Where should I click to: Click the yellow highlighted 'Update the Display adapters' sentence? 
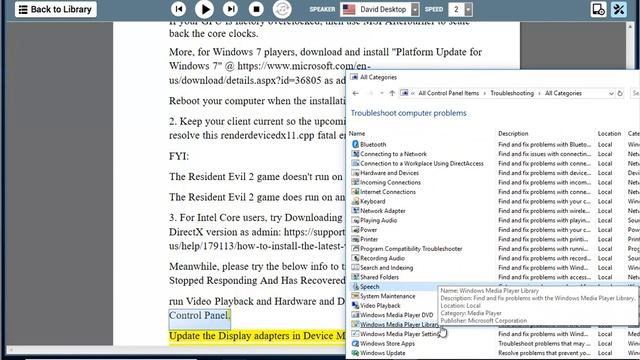pos(258,336)
